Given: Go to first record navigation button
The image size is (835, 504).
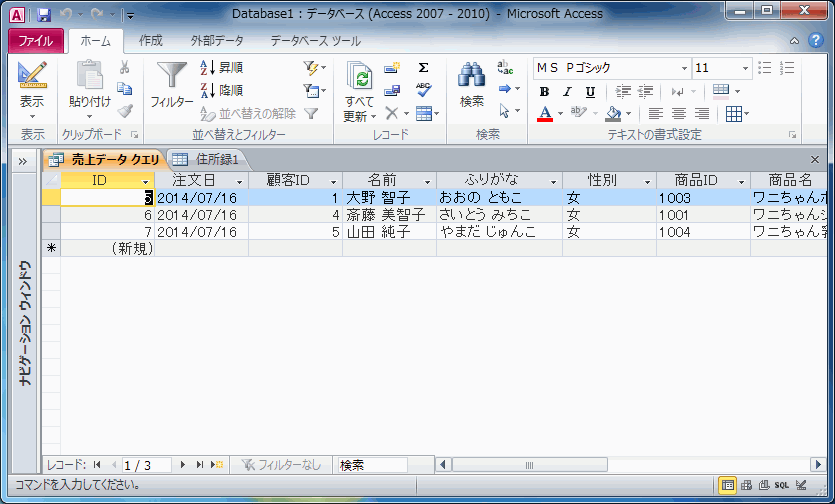Looking at the screenshot, I should click(97, 465).
